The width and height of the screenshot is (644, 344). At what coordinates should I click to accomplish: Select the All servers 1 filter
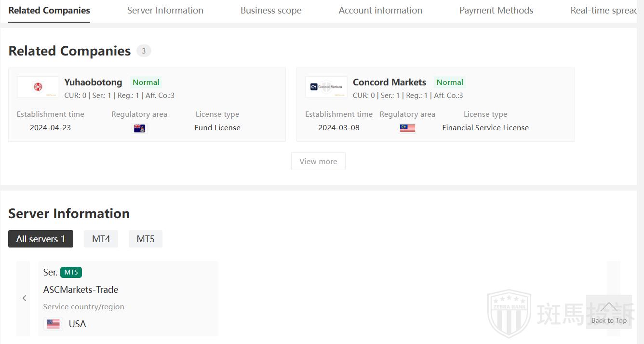point(40,239)
